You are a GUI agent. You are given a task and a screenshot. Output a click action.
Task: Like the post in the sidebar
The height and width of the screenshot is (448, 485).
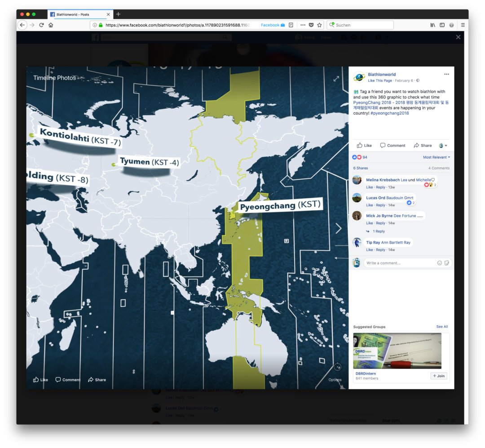[364, 146]
